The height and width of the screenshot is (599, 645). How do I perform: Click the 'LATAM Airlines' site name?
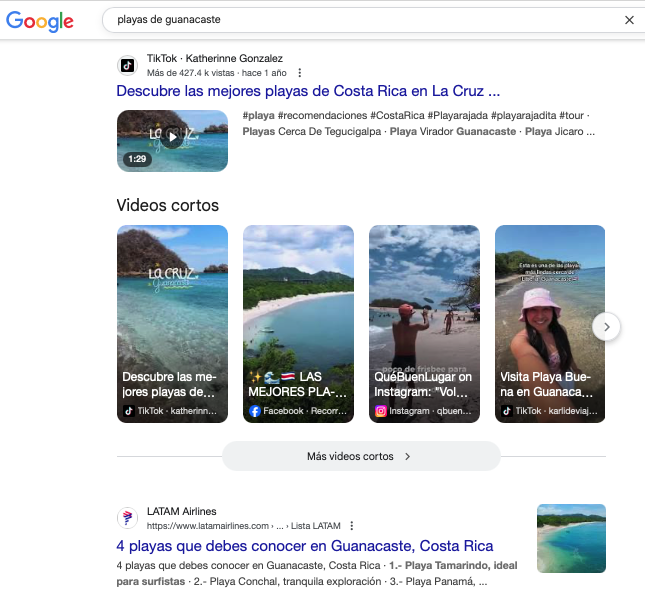[181, 511]
